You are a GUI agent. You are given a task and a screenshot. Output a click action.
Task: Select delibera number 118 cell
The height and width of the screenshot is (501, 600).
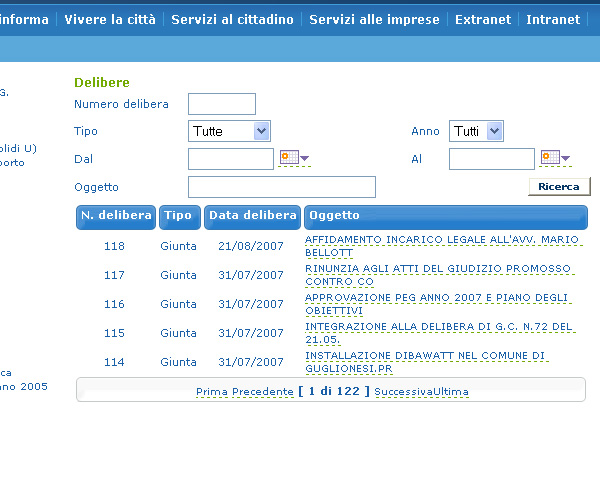(x=114, y=246)
